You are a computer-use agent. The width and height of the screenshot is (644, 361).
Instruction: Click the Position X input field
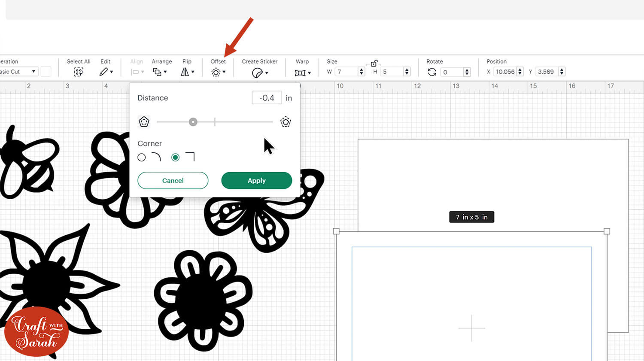tap(505, 72)
